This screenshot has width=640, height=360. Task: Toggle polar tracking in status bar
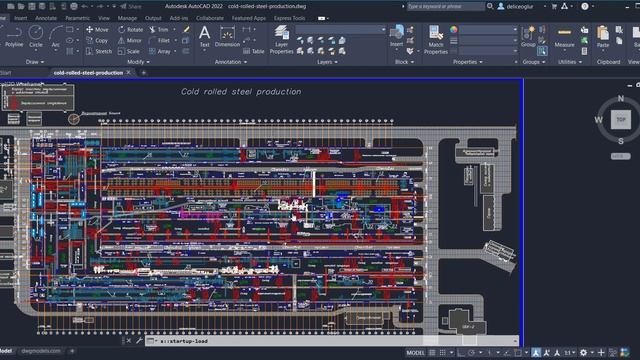click(472, 353)
